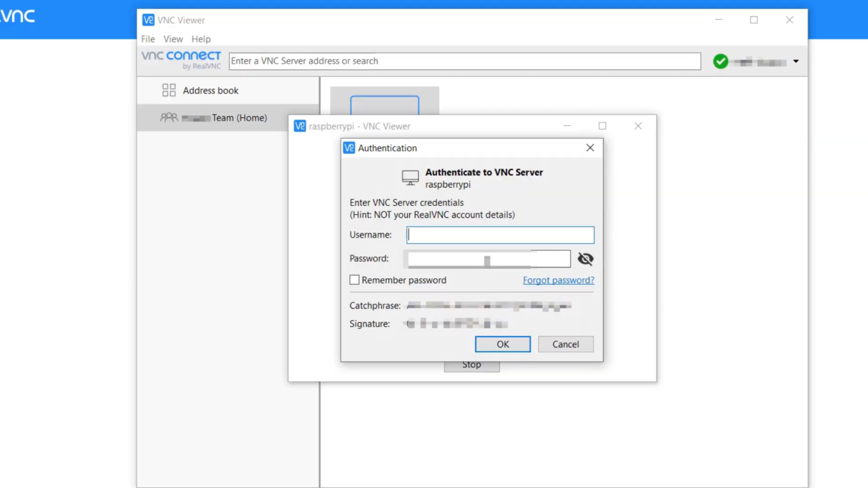Open the Forgot password link
The image size is (868, 488).
coord(558,280)
